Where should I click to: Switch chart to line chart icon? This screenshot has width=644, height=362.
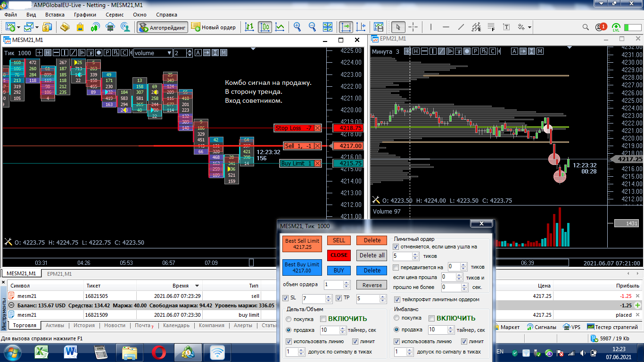(x=280, y=27)
